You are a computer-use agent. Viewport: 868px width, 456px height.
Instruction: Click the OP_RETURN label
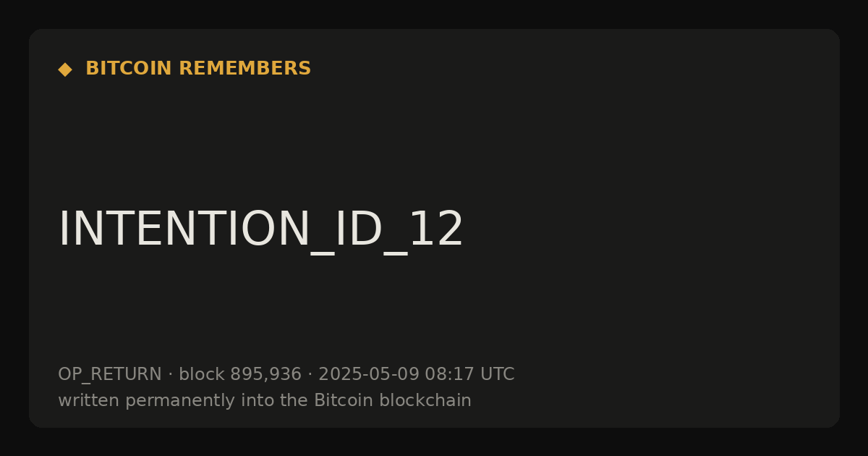[x=110, y=375]
